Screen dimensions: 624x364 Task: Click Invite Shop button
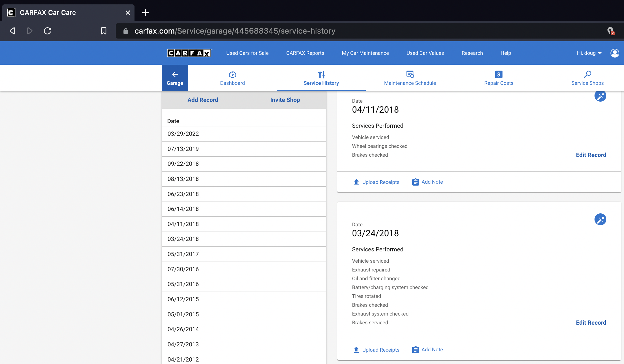[x=285, y=100]
